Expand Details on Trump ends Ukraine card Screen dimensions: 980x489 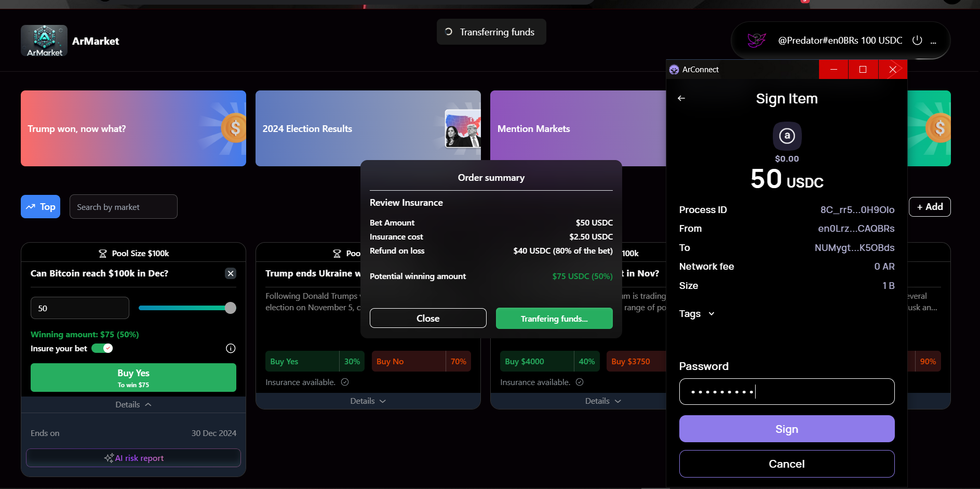click(x=368, y=401)
